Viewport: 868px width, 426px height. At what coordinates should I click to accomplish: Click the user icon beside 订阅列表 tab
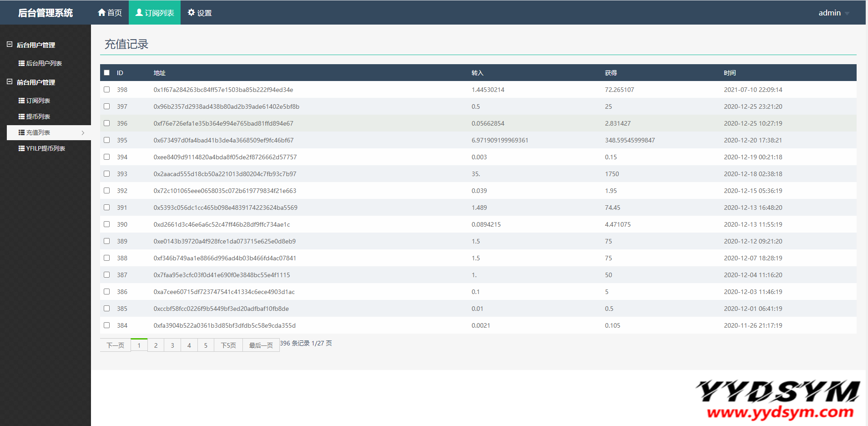(139, 12)
